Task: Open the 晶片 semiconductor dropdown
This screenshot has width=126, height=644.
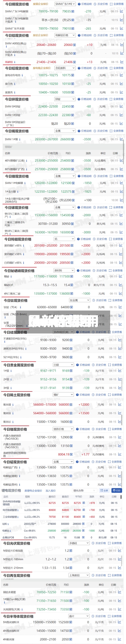Action: pos(79,616)
